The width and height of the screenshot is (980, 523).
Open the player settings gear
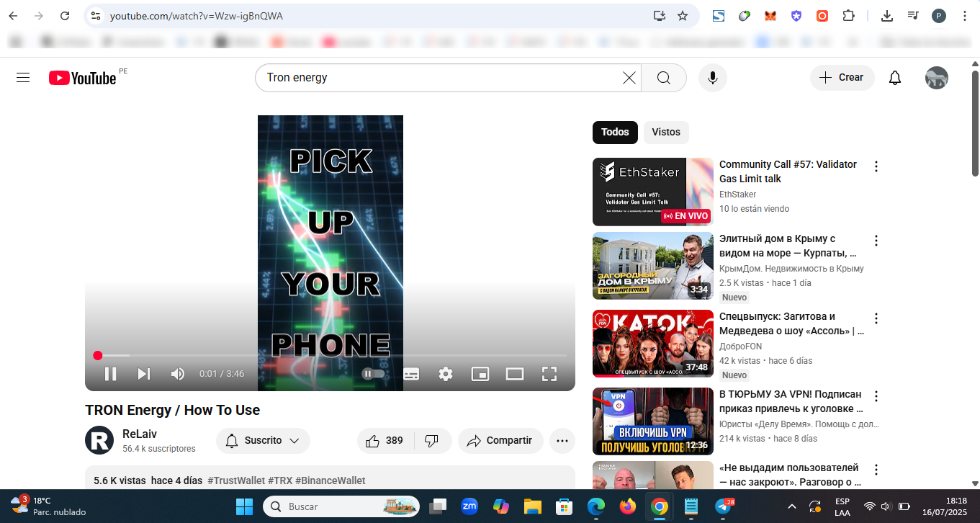pyautogui.click(x=446, y=374)
